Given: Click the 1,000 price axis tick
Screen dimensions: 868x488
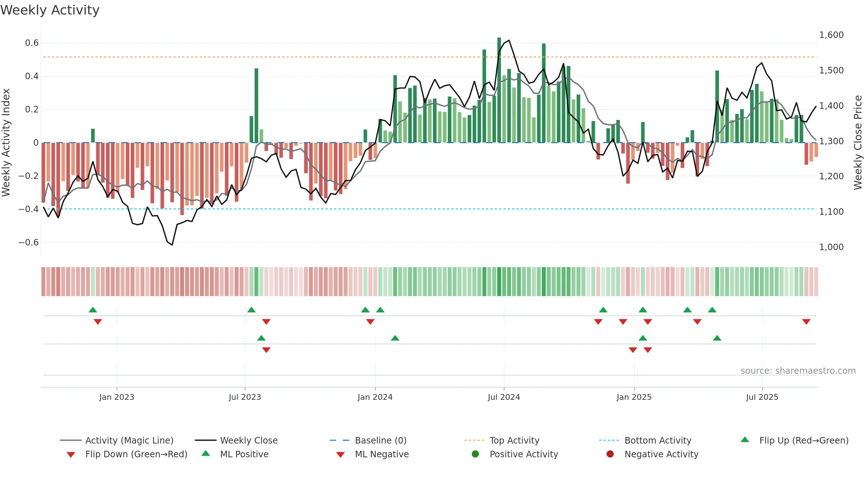Looking at the screenshot, I should [x=831, y=247].
